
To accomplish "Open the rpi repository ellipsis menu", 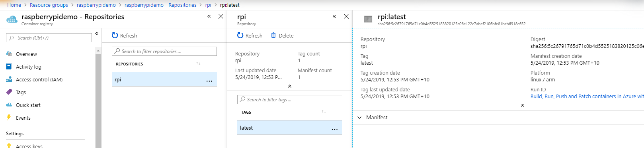I will [x=209, y=81].
